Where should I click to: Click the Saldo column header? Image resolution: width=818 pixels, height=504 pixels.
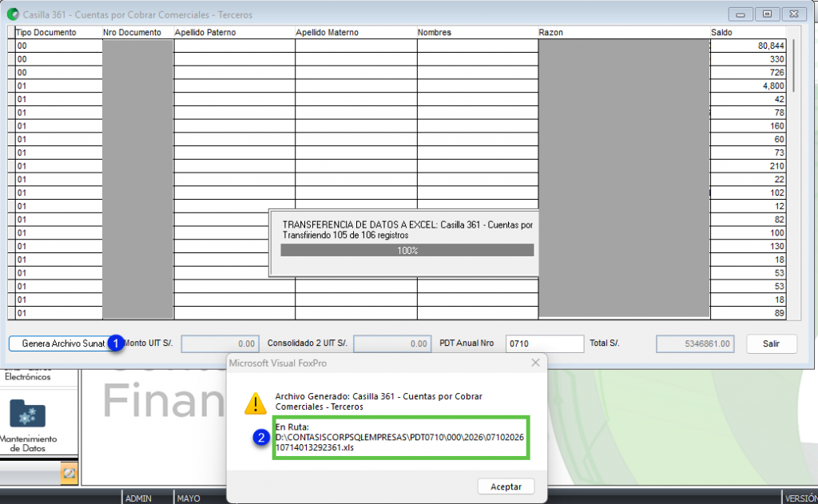(748, 32)
